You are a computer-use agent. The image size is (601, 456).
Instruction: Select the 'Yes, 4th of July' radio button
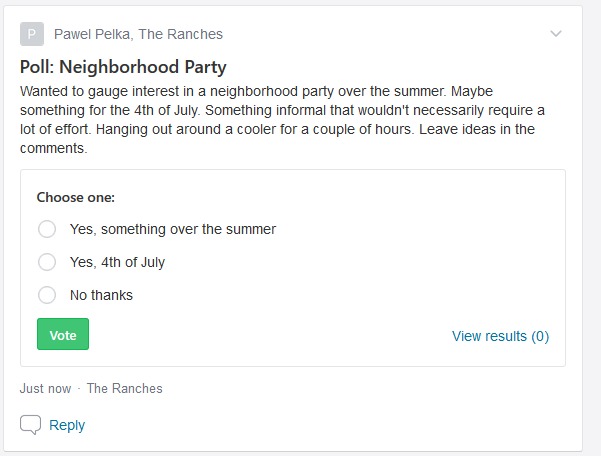pos(47,262)
